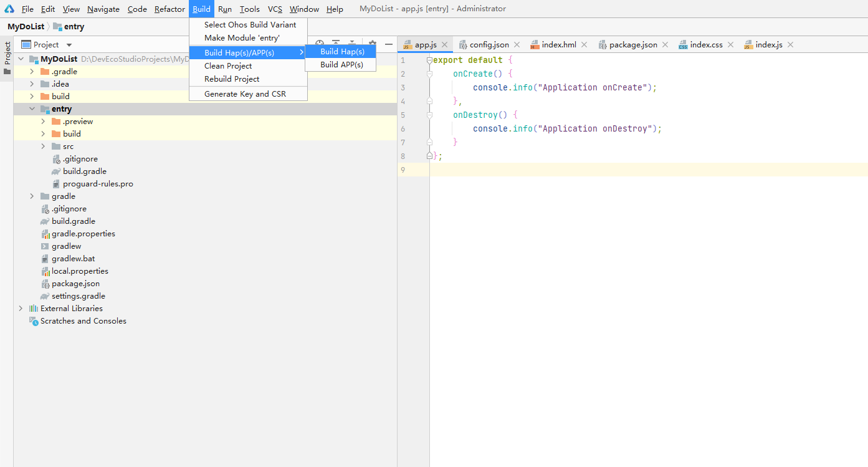The width and height of the screenshot is (868, 467).
Task: Expand the gradle folder
Action: [x=32, y=196]
